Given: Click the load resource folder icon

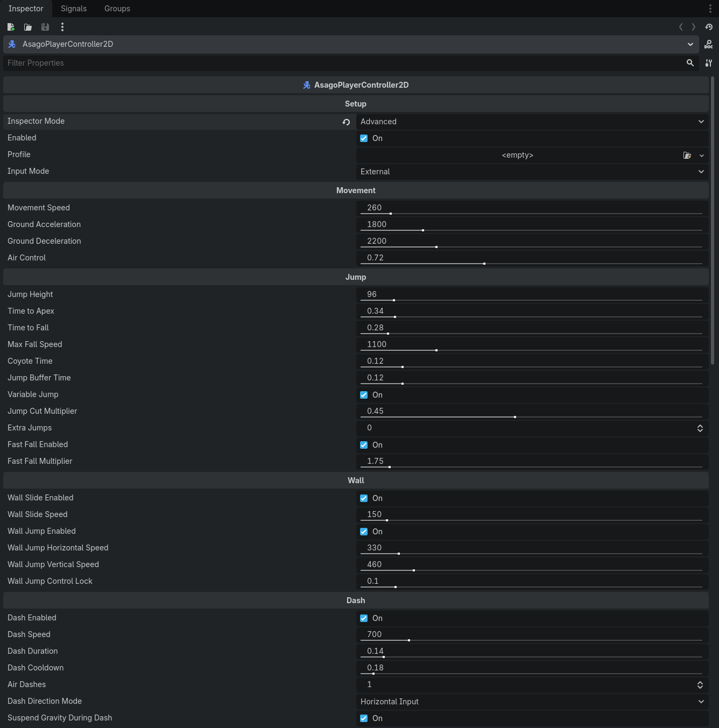Looking at the screenshot, I should (x=28, y=27).
